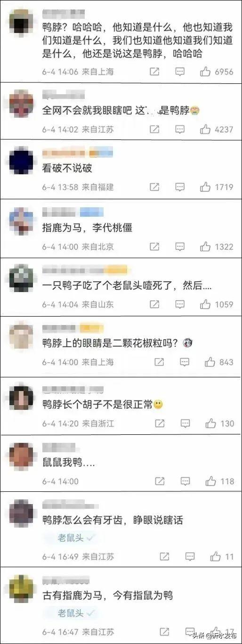This screenshot has height=644, width=242.
Task: Open the 老鼠头 tag under the teeth comment
Action: pos(71,537)
